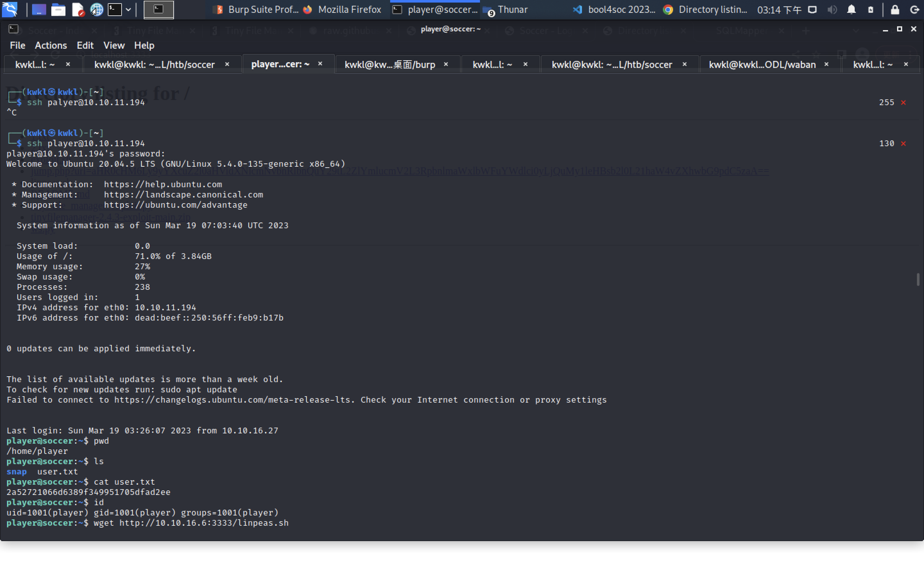This screenshot has height=577, width=924.
Task: Switch to Burp Suite Professional taskbar window
Action: point(257,10)
